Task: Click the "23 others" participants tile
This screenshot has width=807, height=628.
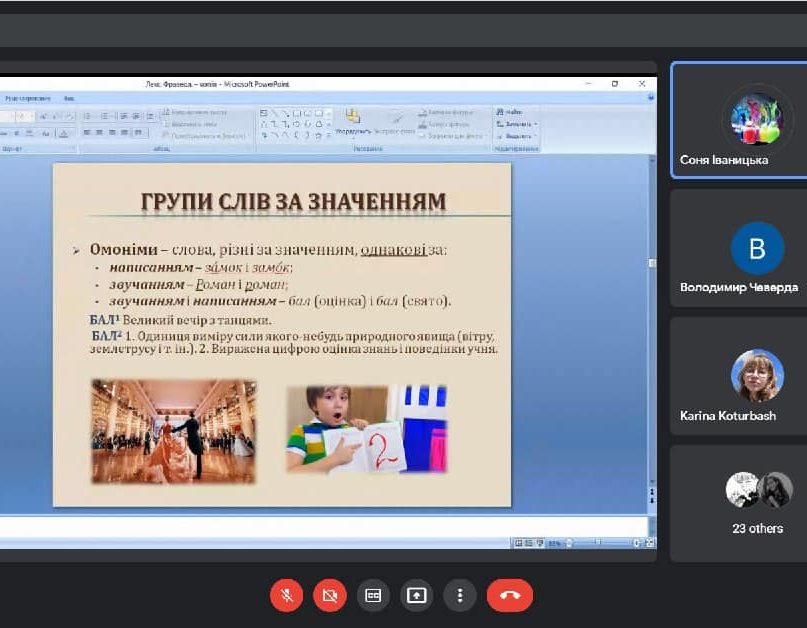Action: click(738, 503)
